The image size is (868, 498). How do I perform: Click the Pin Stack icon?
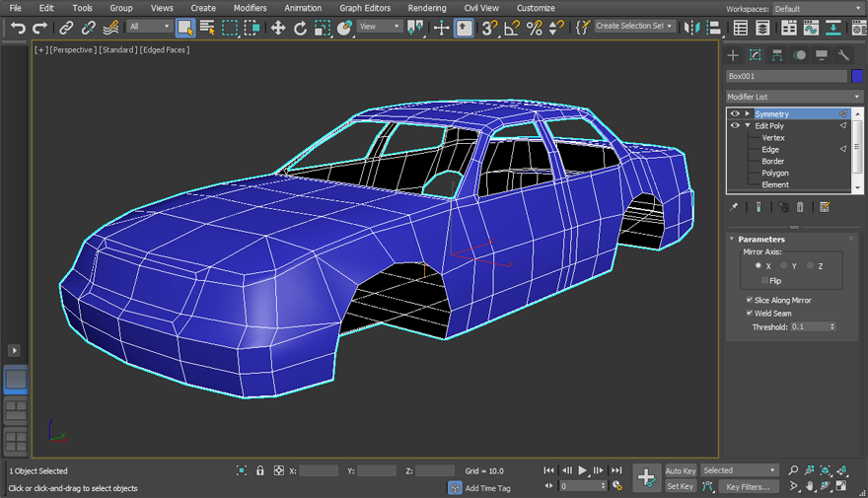pos(734,207)
